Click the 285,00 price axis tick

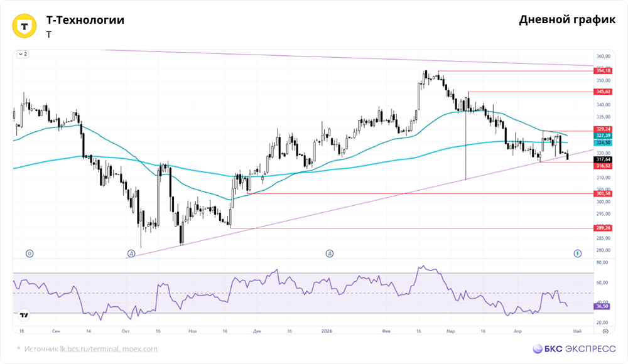[x=603, y=238]
